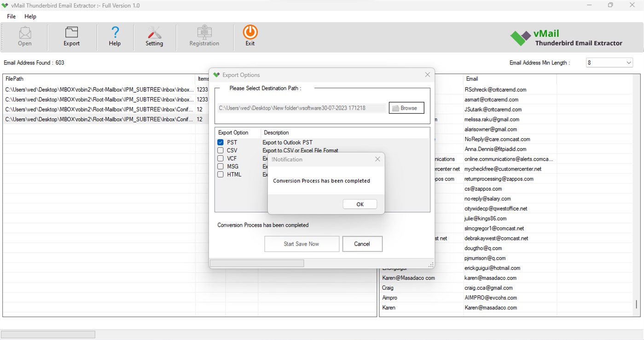This screenshot has height=340, width=644.
Task: Enable the CSV export option
Action: (x=220, y=150)
